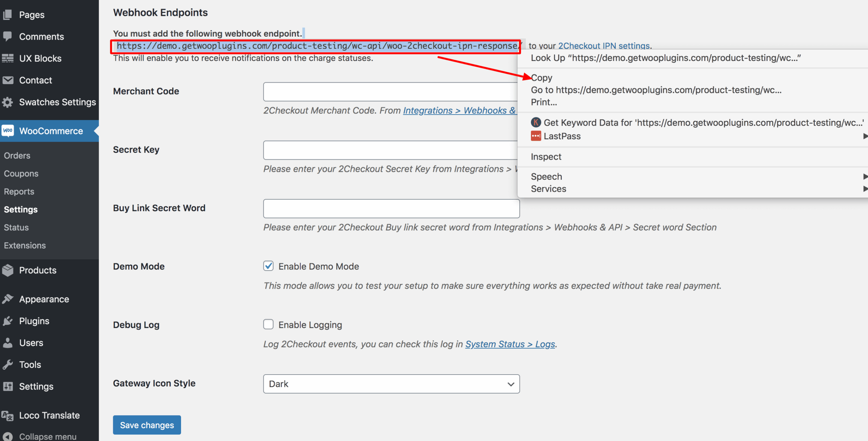Click the Swatches Settings gear icon
This screenshot has width=868, height=441.
[8, 102]
